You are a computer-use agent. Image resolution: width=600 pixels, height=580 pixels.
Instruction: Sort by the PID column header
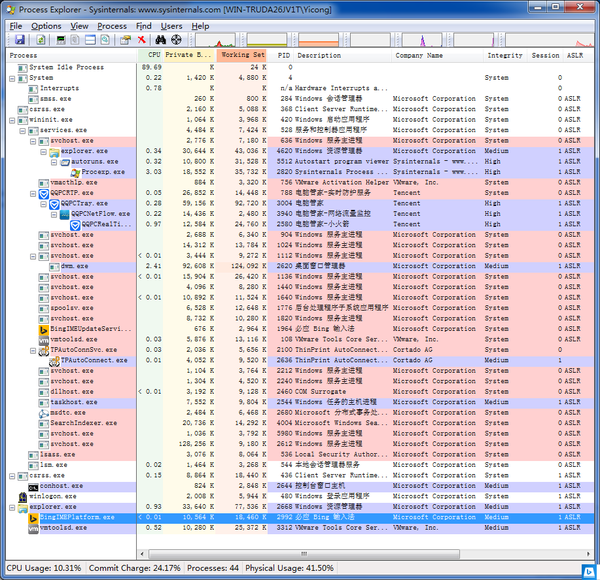point(280,55)
